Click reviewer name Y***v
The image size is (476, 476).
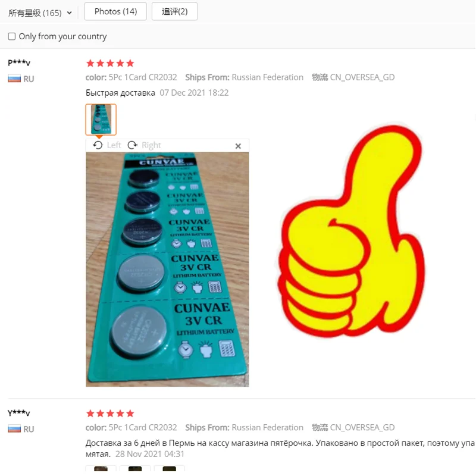[x=19, y=413]
